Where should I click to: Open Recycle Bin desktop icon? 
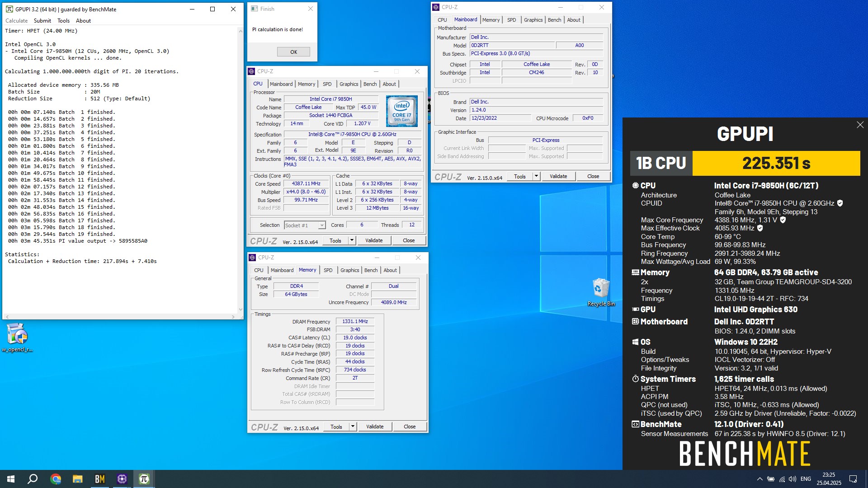pos(601,292)
